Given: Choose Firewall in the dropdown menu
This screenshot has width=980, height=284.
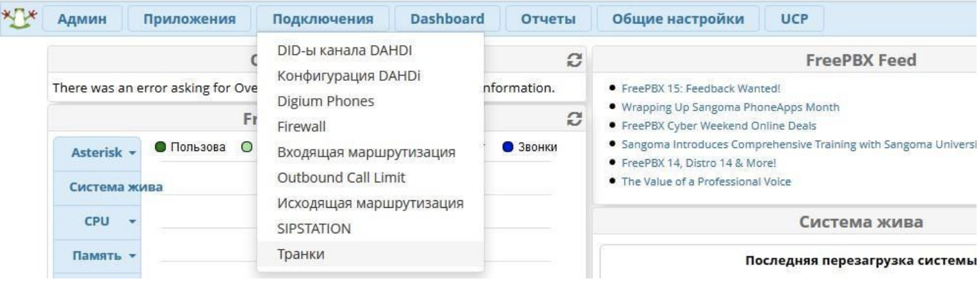Looking at the screenshot, I should point(301,127).
